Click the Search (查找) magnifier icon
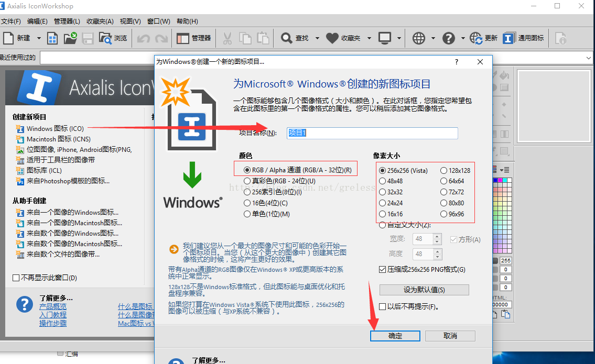The width and height of the screenshot is (595, 364). [287, 38]
